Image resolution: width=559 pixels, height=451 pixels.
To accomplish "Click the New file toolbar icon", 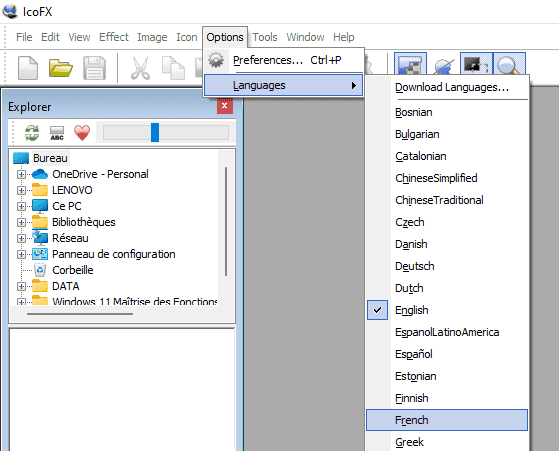I will coord(28,67).
